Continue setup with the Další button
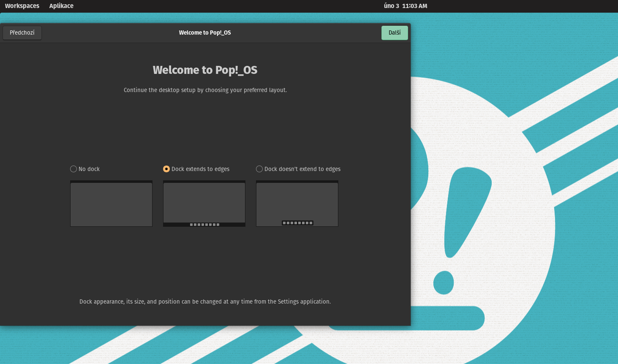618x364 pixels. coord(395,33)
